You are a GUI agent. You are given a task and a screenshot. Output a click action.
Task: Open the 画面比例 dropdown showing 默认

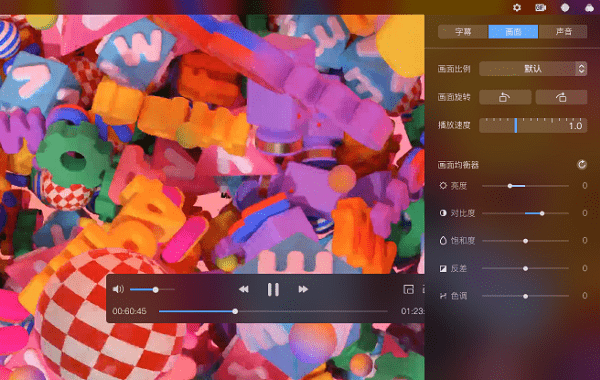(x=533, y=69)
